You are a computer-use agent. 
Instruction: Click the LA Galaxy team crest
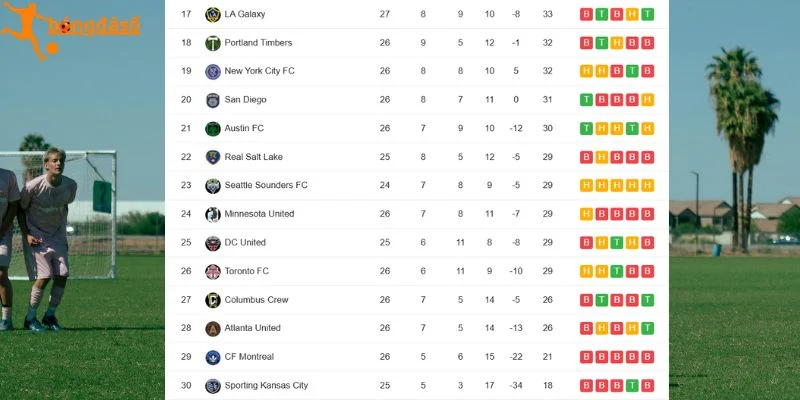(213, 14)
